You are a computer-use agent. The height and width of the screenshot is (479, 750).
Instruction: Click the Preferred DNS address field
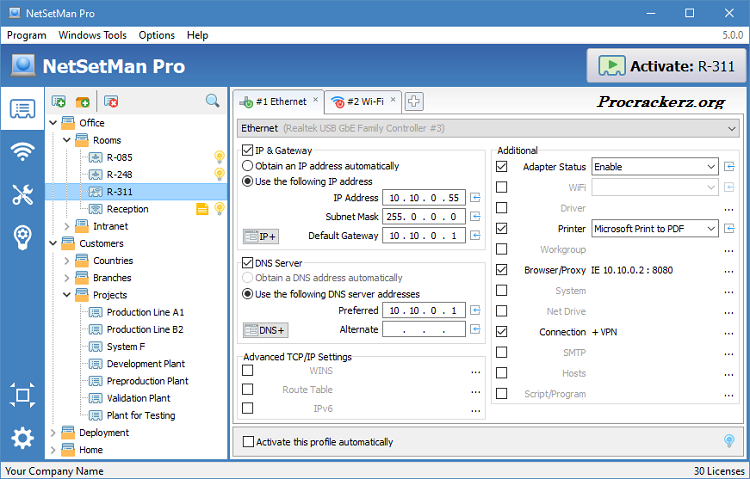[x=422, y=311]
